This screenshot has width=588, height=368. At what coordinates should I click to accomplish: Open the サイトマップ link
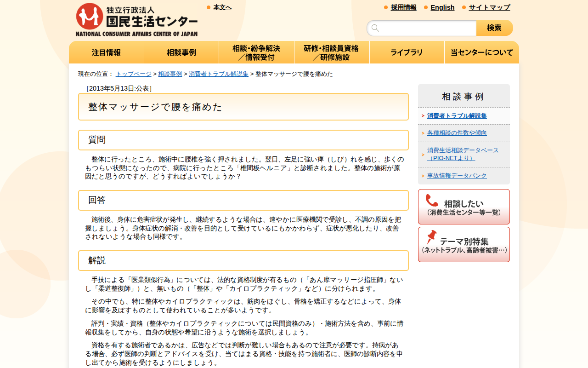(x=489, y=7)
